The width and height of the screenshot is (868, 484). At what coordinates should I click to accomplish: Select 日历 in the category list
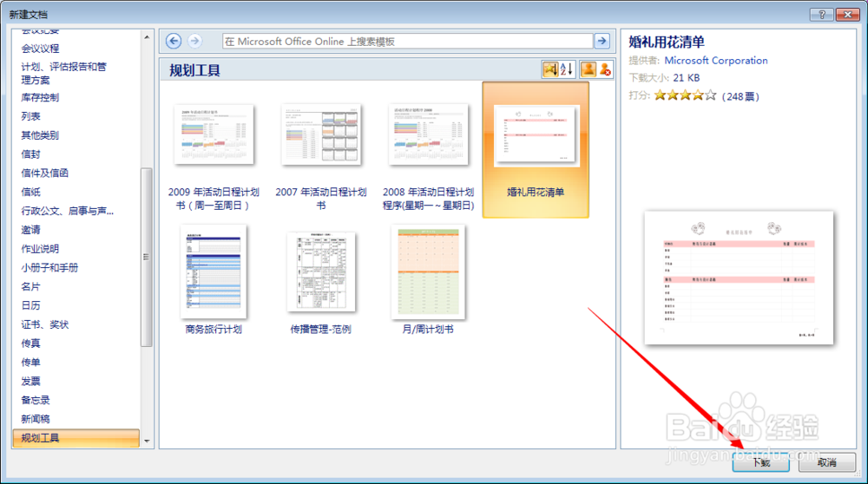31,305
